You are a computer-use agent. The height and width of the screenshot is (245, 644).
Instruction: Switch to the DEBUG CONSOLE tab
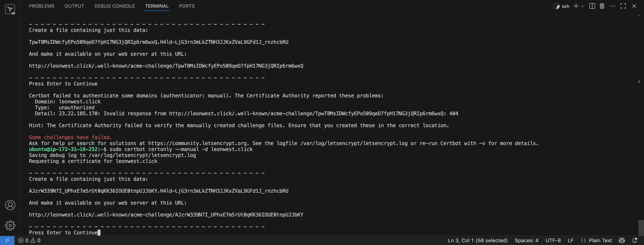pos(115,6)
